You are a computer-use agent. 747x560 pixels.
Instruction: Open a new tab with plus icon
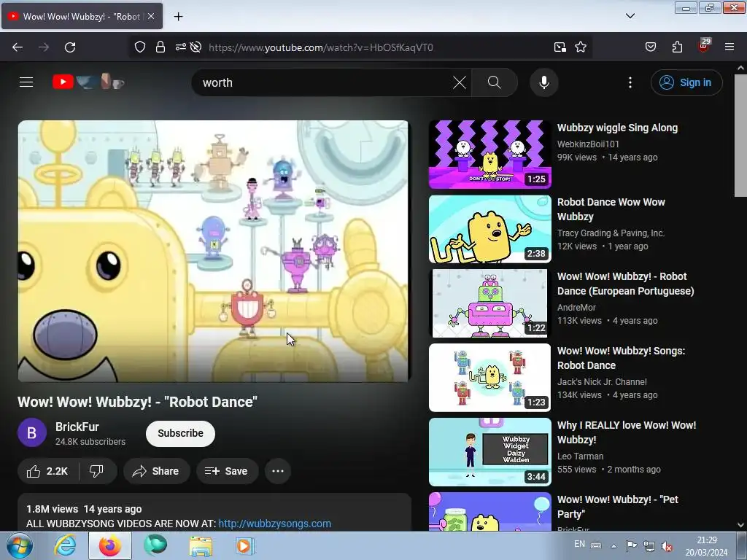[178, 17]
